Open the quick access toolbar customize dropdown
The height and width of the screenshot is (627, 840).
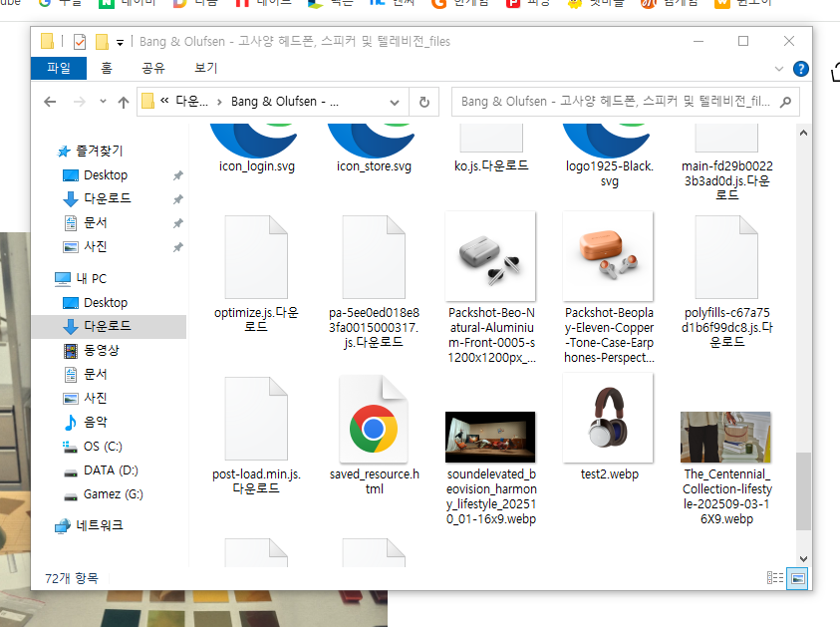120,42
